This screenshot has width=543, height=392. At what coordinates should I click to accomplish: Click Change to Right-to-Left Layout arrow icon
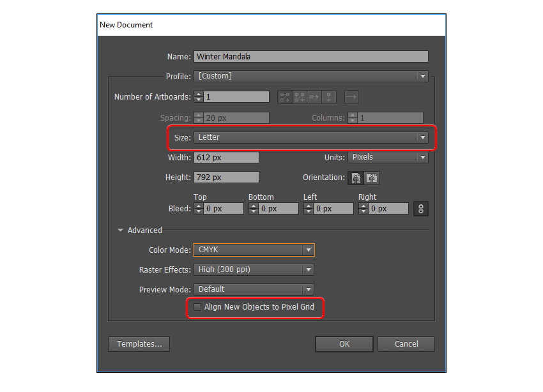pyautogui.click(x=351, y=97)
